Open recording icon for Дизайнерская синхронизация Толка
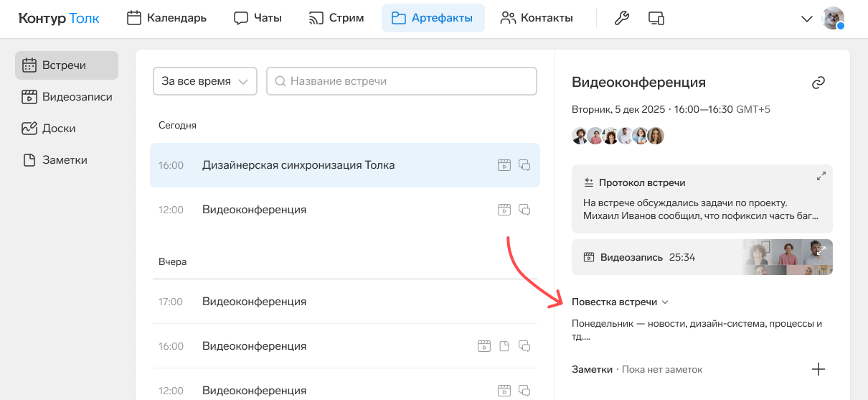 (x=504, y=165)
